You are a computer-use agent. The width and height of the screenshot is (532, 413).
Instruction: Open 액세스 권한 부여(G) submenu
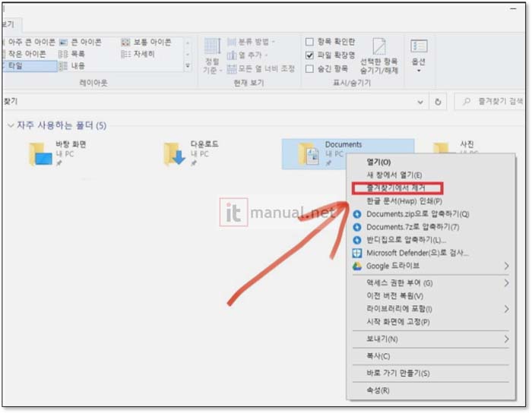click(431, 283)
